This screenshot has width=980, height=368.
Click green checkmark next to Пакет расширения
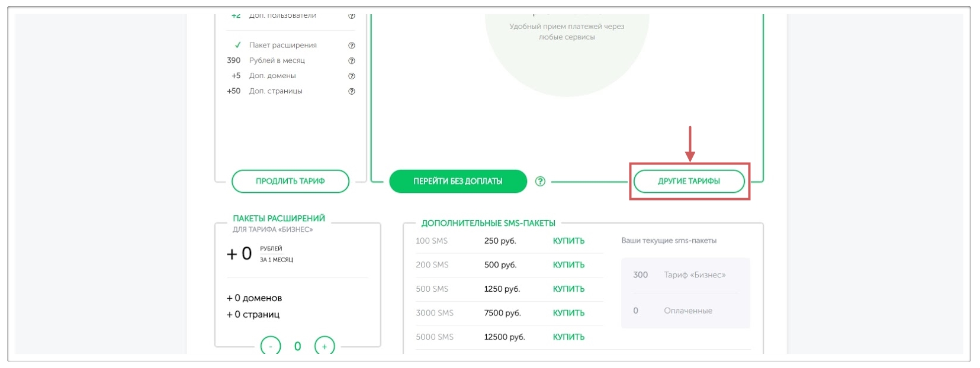click(238, 45)
